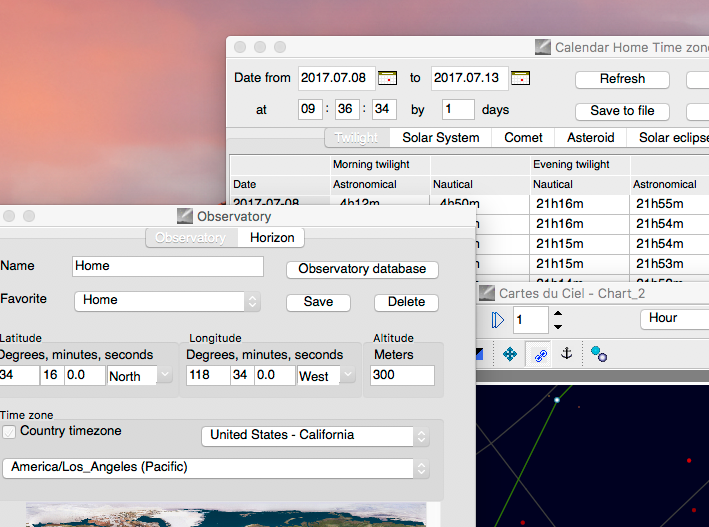709x527 pixels.
Task: Select the evening astronomical cell 21h53m
Action: [669, 264]
